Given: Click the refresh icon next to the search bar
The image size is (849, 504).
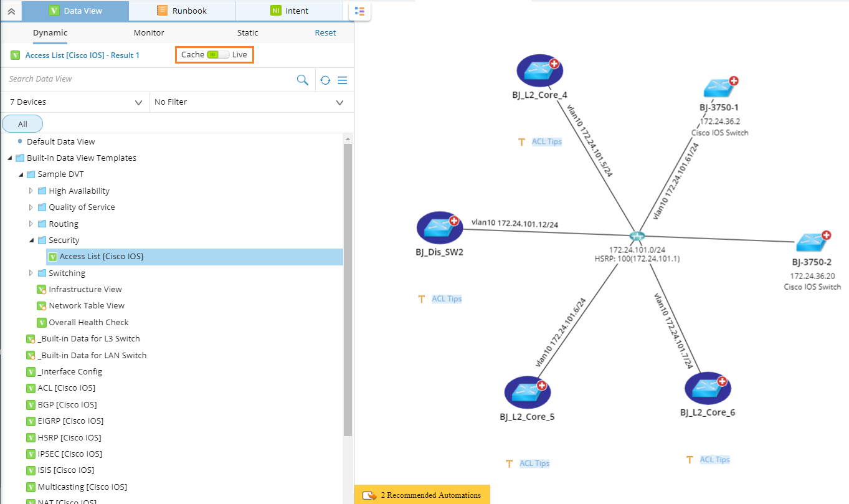Looking at the screenshot, I should 325,80.
